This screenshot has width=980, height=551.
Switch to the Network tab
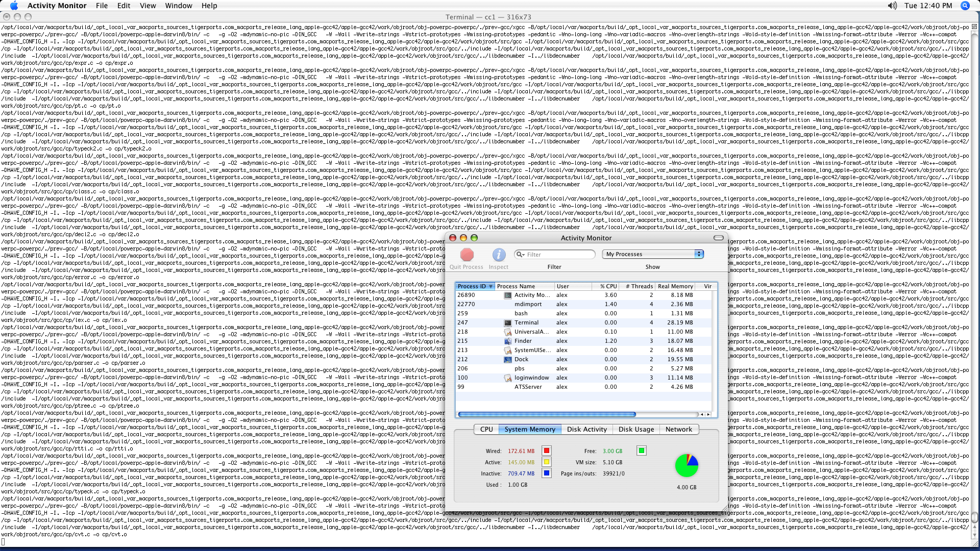point(679,430)
